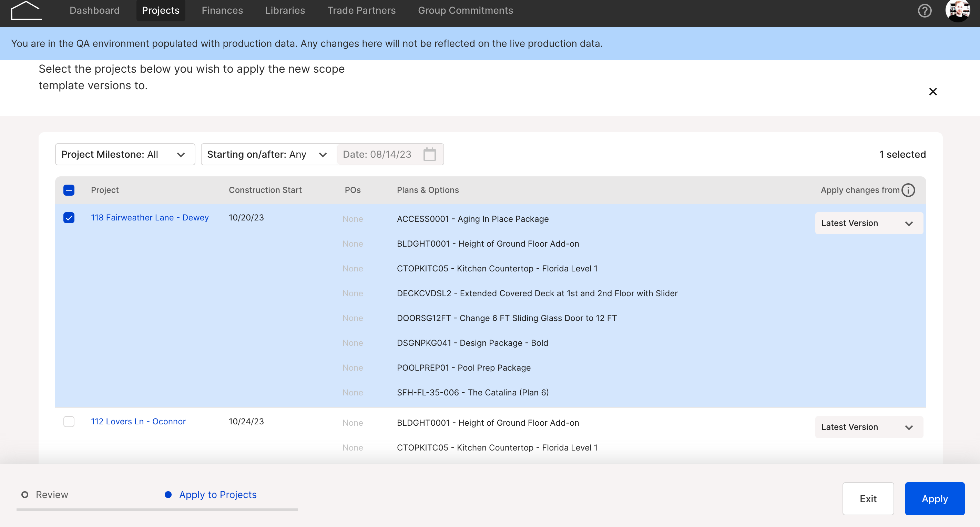This screenshot has height=527, width=980.
Task: Click the home logo icon
Action: click(26, 11)
